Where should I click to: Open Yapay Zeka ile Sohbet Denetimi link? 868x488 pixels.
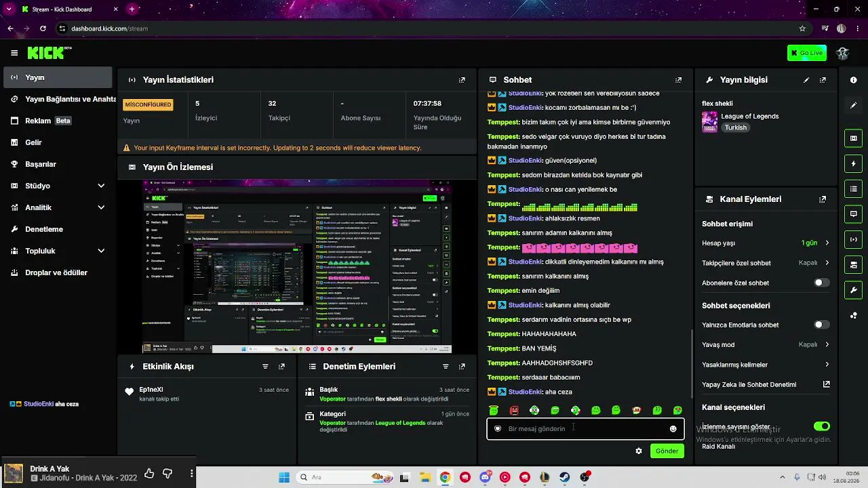click(766, 384)
